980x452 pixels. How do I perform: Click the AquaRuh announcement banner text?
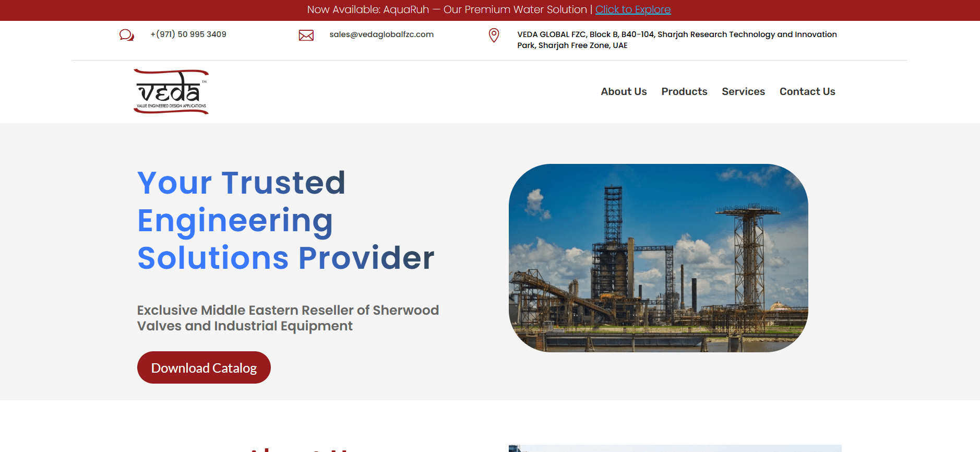click(447, 9)
